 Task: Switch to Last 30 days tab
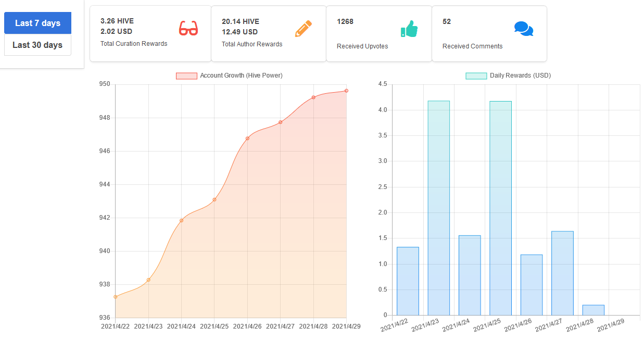coord(37,45)
